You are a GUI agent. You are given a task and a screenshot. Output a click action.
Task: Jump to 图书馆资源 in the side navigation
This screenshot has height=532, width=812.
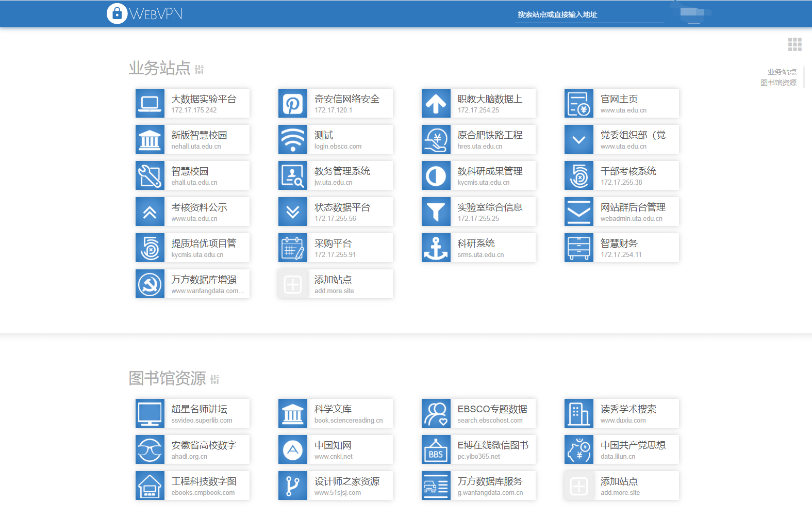pyautogui.click(x=778, y=83)
